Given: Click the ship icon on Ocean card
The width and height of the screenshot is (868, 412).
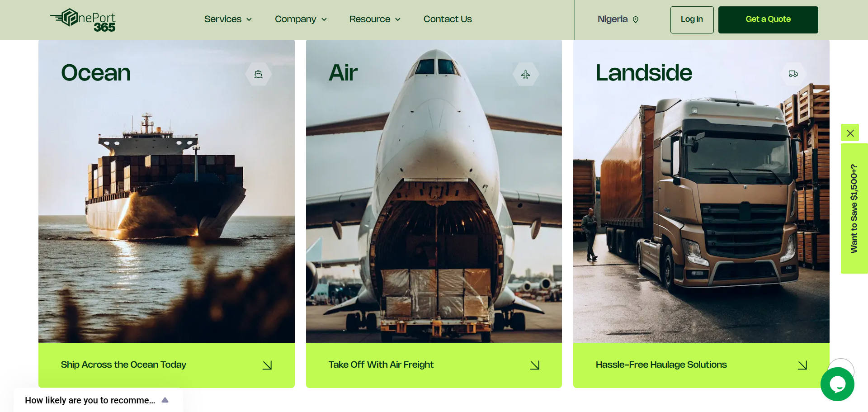Looking at the screenshot, I should 259,74.
